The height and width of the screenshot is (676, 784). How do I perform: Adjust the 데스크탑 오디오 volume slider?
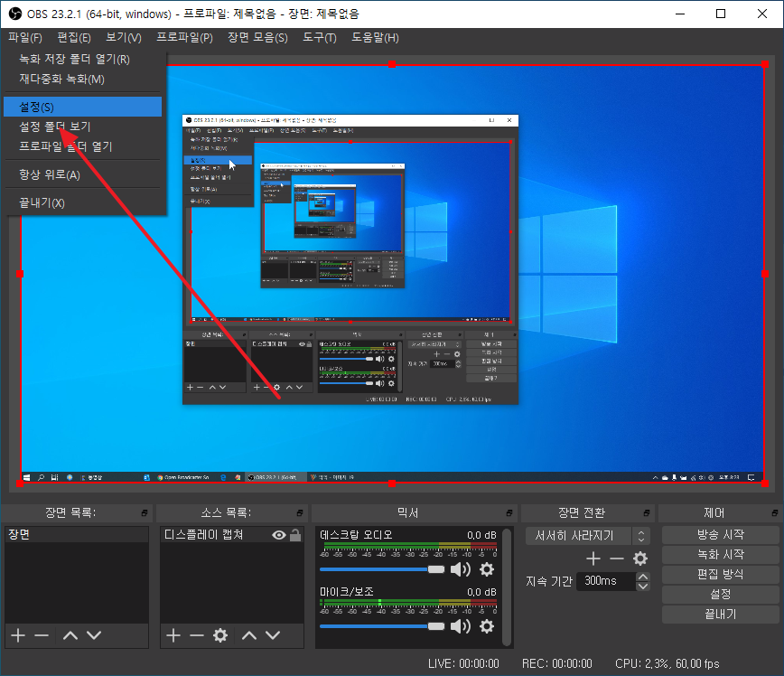point(382,569)
